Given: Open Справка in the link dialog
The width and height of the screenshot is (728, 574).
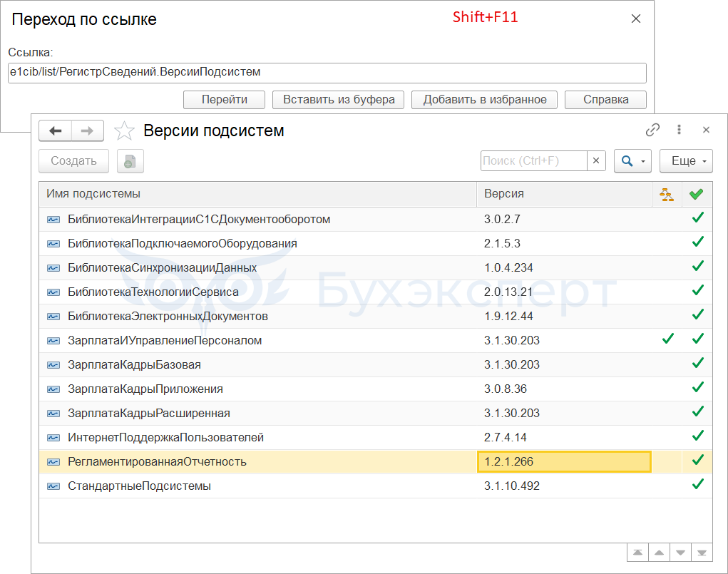Looking at the screenshot, I should pyautogui.click(x=605, y=100).
